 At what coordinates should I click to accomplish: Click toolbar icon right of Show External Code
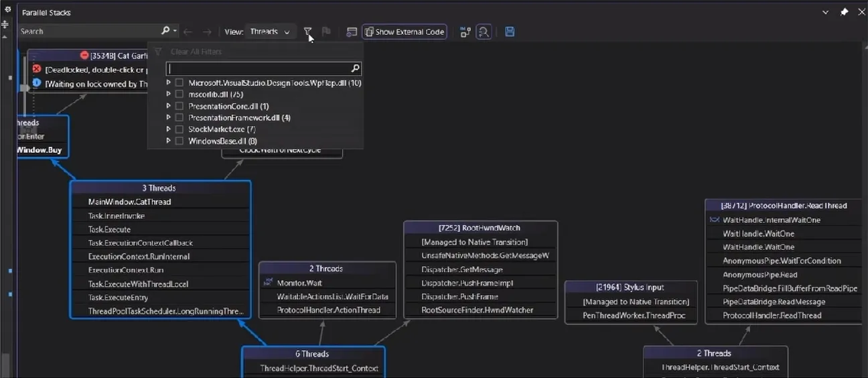(465, 31)
